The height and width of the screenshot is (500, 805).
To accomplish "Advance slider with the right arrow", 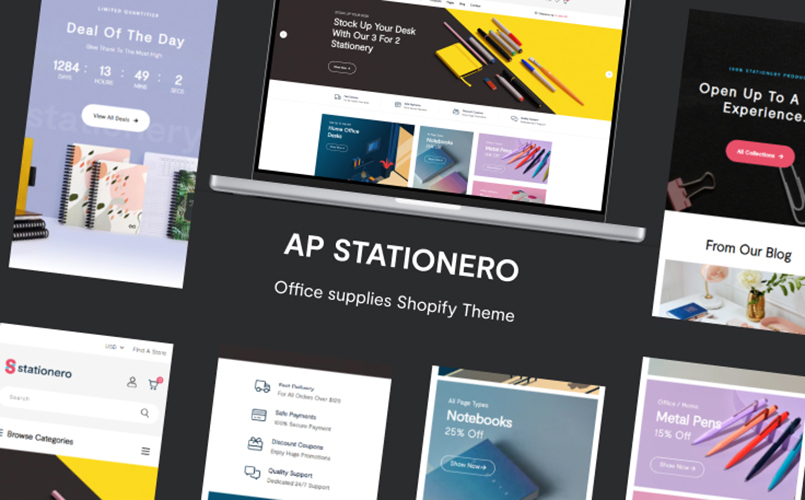I will point(609,74).
